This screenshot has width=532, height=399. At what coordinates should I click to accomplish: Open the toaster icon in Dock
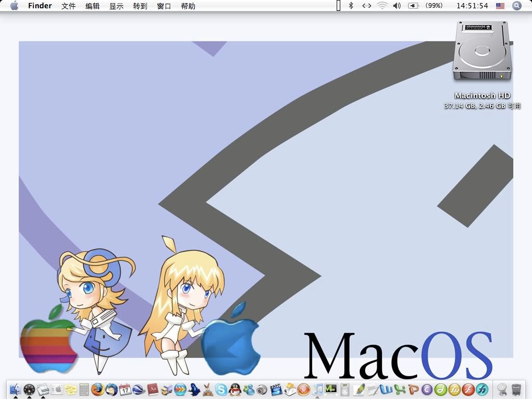click(290, 389)
